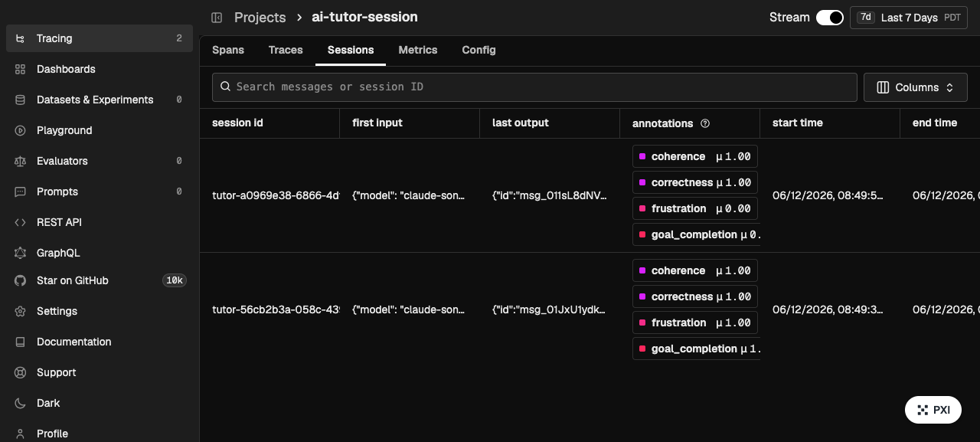
Task: Open the GraphQL icon
Action: [21, 253]
